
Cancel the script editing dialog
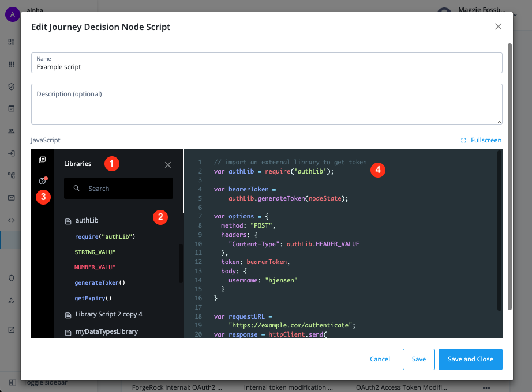[x=380, y=359]
